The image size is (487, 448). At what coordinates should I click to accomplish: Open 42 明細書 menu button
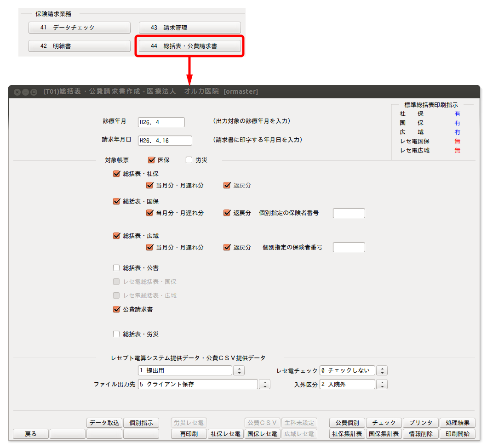(80, 46)
